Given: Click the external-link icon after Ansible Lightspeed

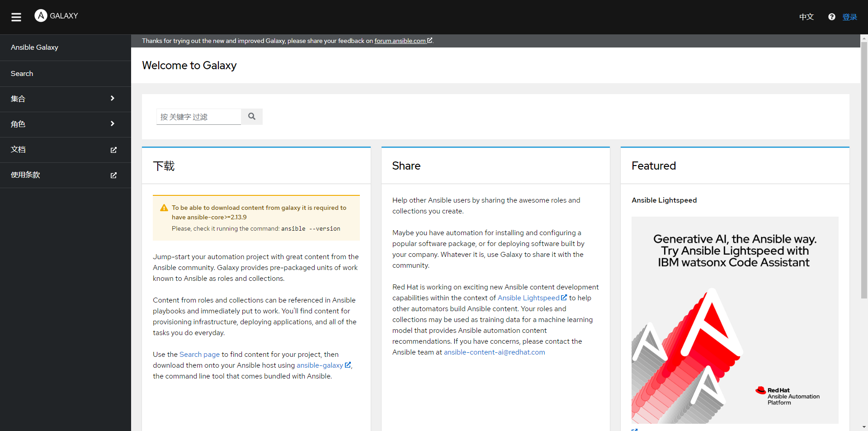Looking at the screenshot, I should 564,298.
